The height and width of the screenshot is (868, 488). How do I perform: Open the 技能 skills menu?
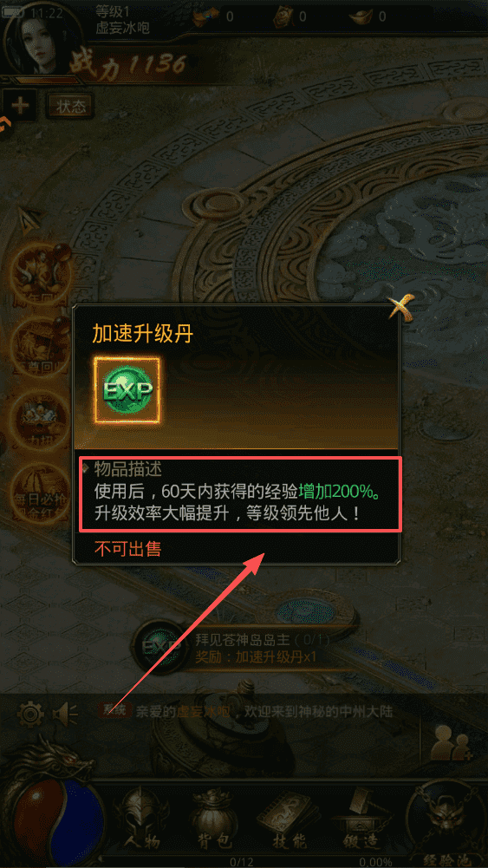coord(290,819)
